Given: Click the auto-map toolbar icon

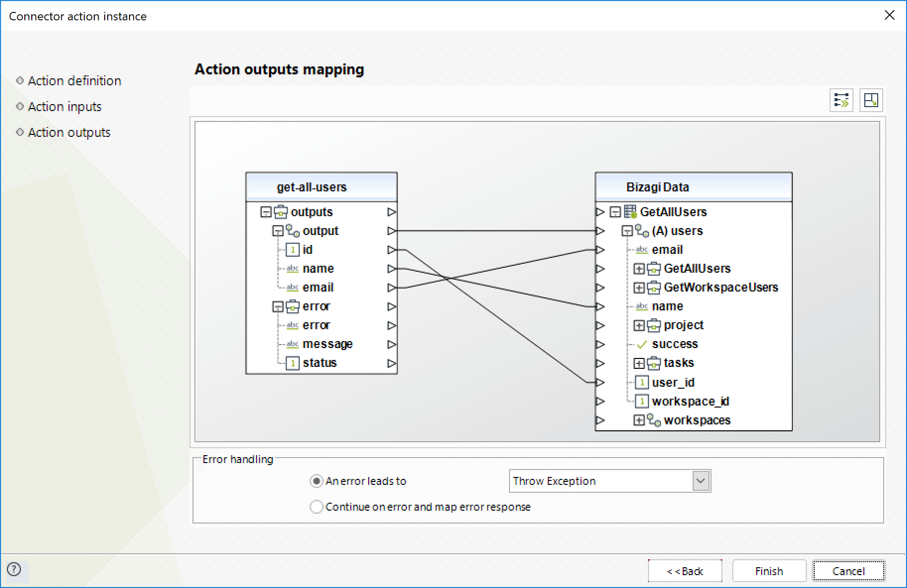Looking at the screenshot, I should 842,100.
